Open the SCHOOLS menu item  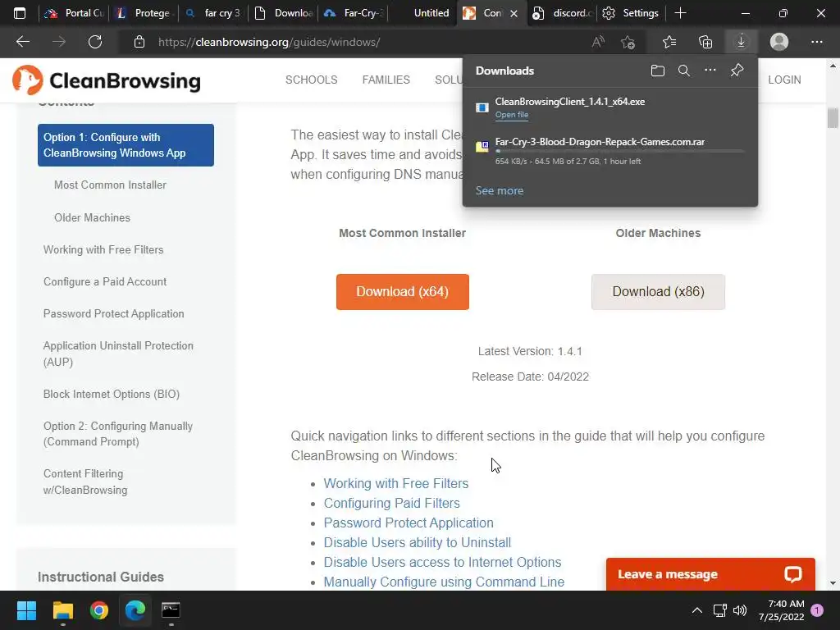(311, 80)
